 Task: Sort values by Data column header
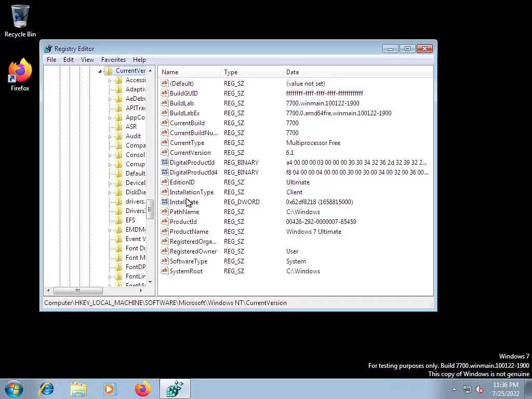click(357, 72)
